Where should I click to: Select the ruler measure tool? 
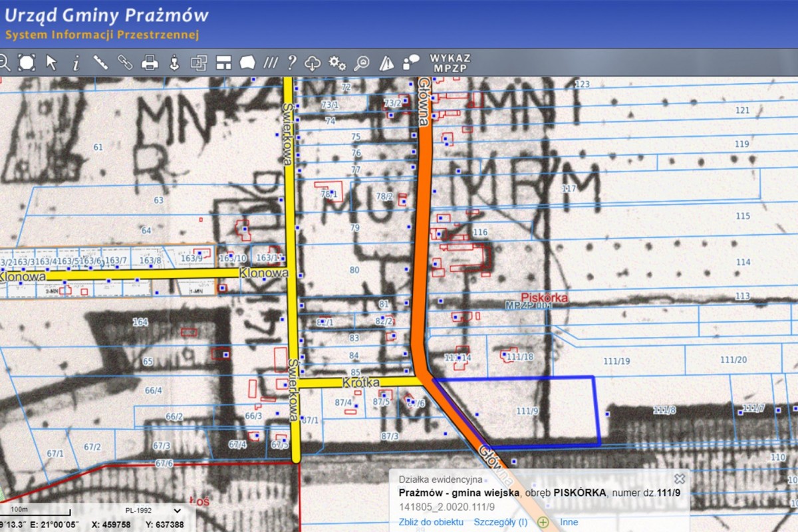pos(100,63)
